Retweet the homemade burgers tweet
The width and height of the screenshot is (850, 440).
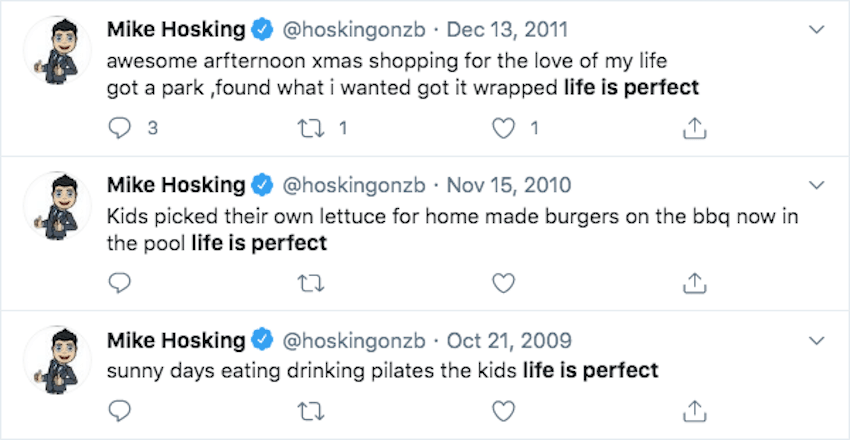(313, 283)
